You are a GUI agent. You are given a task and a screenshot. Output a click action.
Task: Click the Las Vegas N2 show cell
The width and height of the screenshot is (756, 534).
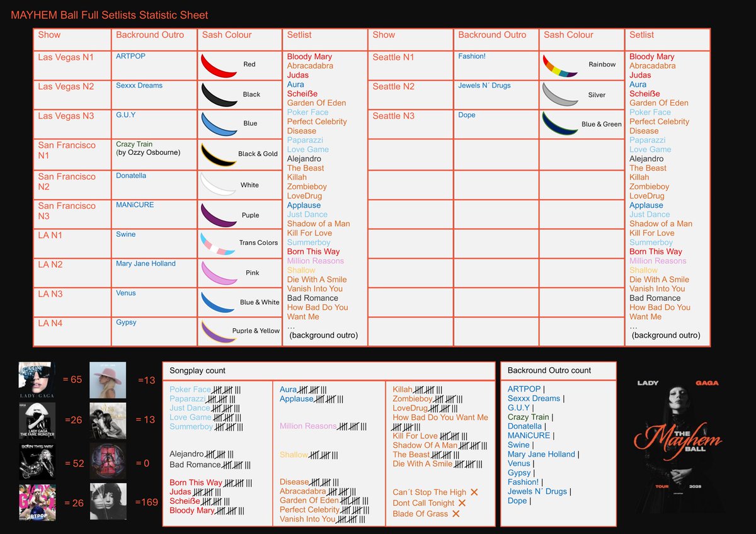72,95
